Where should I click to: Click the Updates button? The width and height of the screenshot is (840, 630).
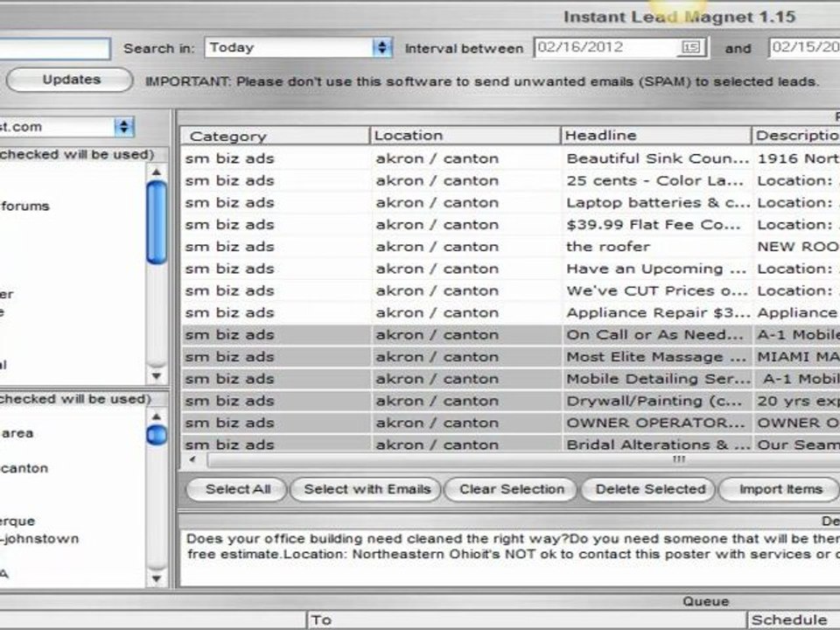click(x=71, y=80)
